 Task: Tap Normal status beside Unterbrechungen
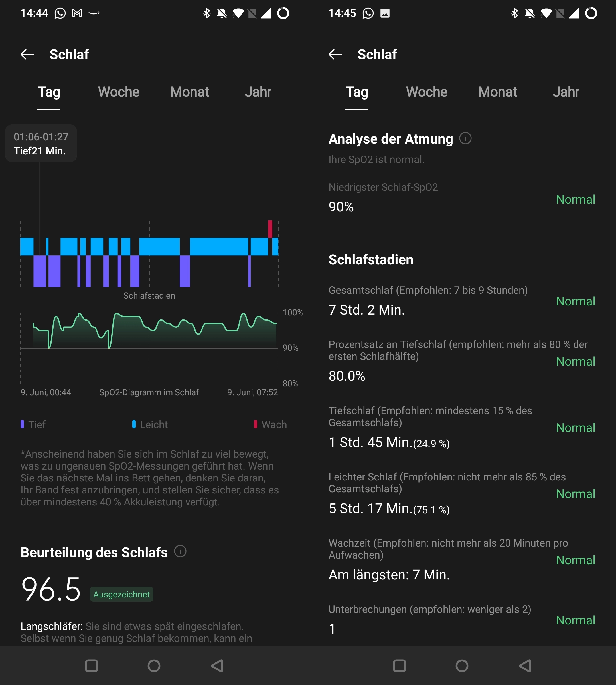(x=576, y=620)
